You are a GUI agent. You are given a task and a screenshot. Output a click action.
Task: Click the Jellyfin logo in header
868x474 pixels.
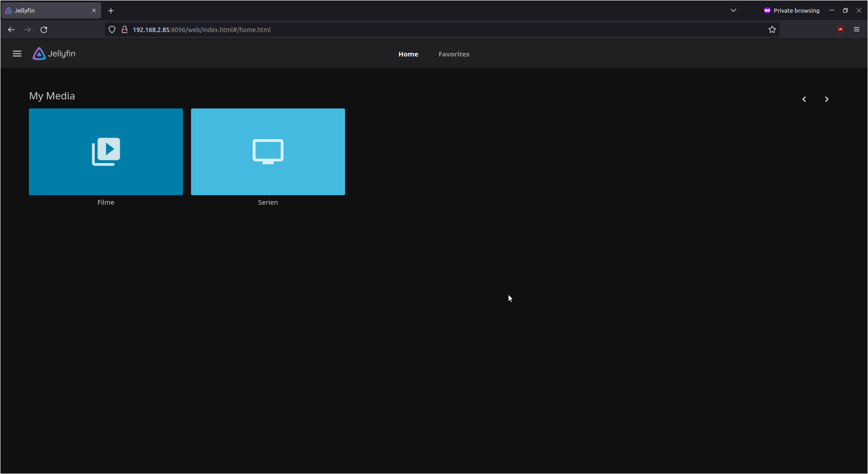click(x=54, y=54)
